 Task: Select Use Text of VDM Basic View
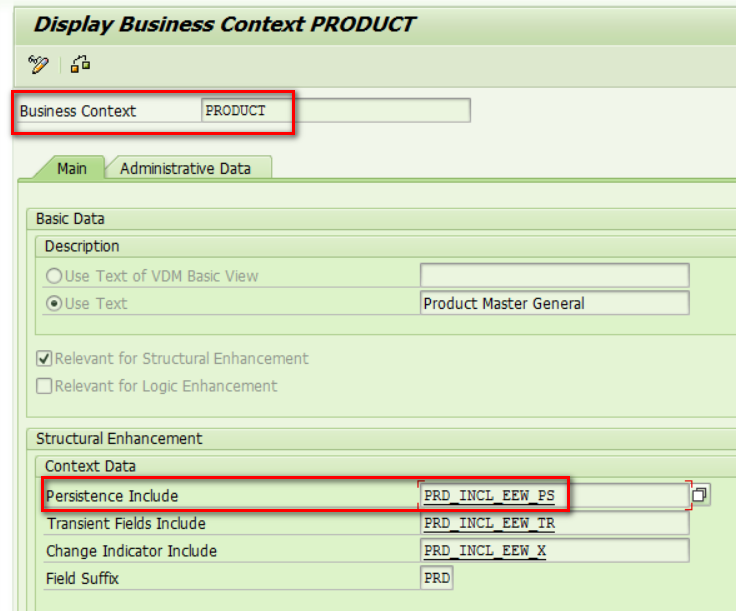(54, 276)
